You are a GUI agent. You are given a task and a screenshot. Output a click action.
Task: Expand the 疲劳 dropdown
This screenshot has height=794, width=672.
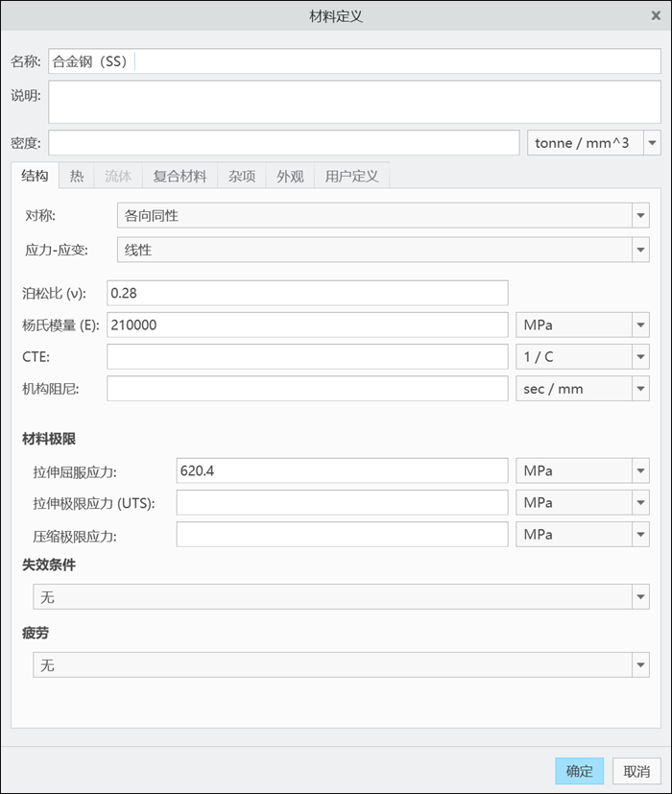[x=341, y=665]
